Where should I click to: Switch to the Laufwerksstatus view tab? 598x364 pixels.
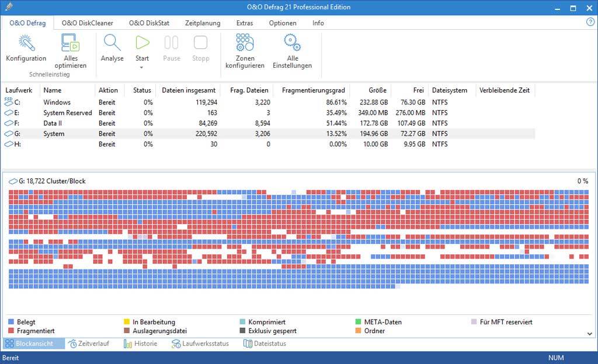(x=200, y=344)
